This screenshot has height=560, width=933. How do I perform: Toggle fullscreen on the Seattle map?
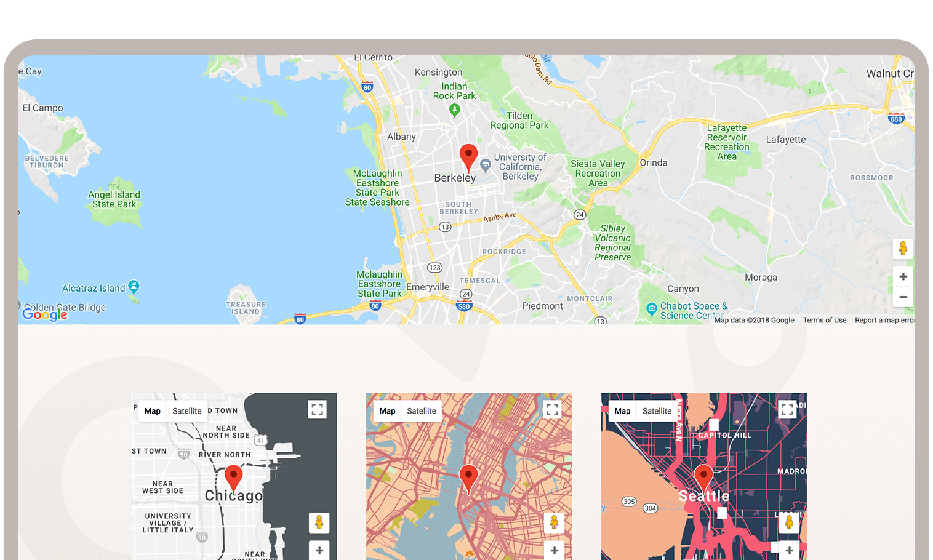click(x=787, y=409)
